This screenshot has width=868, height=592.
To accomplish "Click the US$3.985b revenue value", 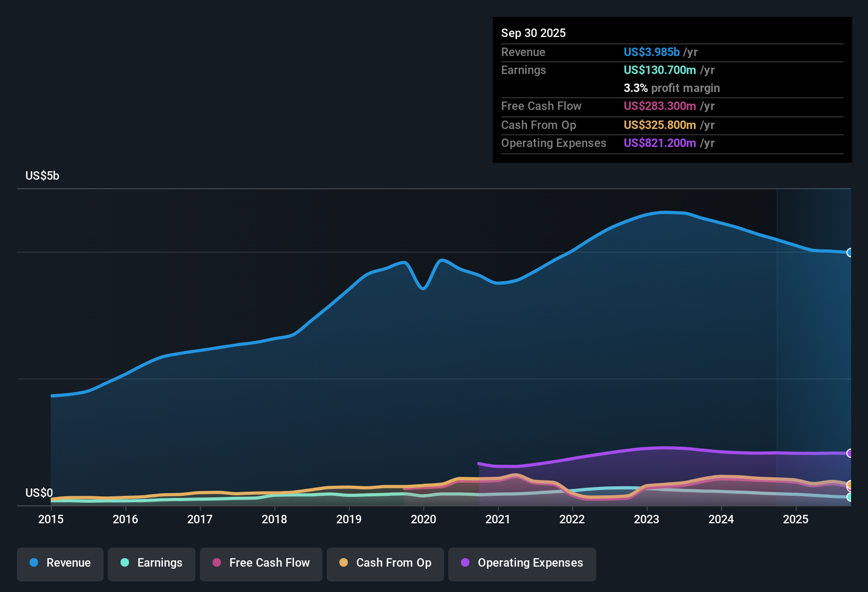I will tap(651, 52).
